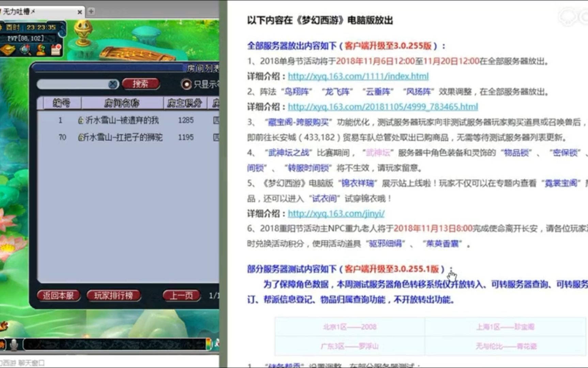
Task: Click the room search input field
Action: pos(73,84)
